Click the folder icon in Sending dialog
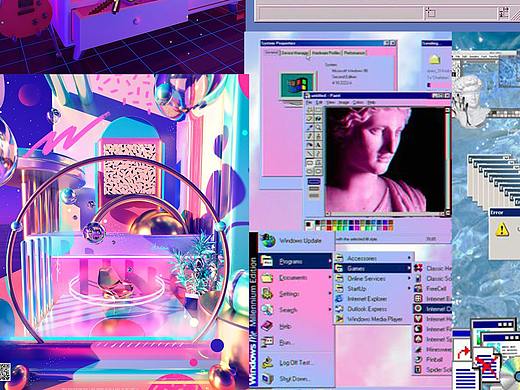This screenshot has height=390, width=520. [435, 59]
